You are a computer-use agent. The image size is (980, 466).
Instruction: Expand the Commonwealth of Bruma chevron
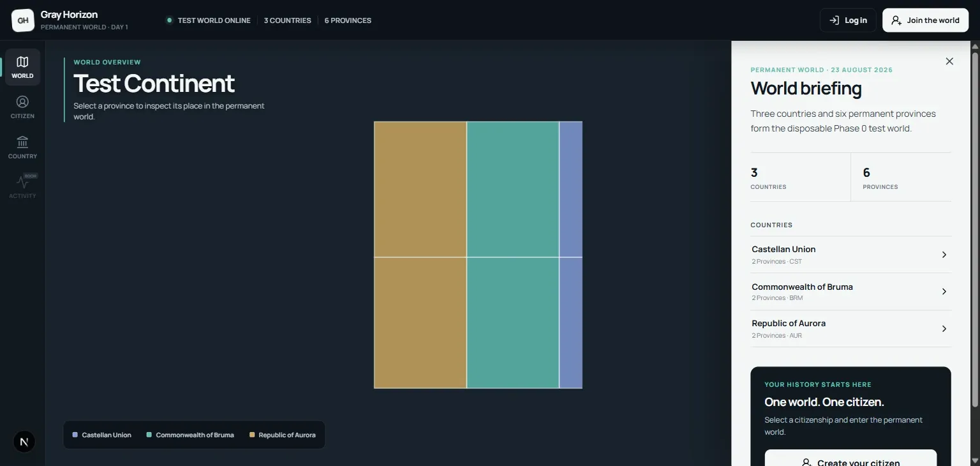(x=944, y=292)
